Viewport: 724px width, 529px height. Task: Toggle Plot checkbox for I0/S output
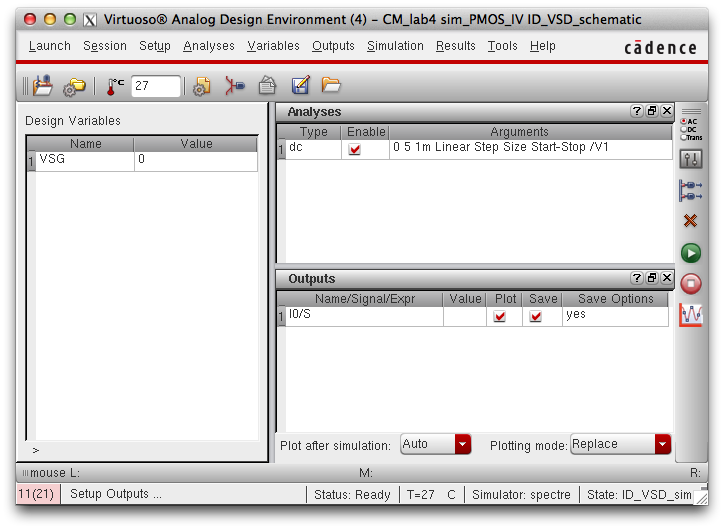point(500,316)
